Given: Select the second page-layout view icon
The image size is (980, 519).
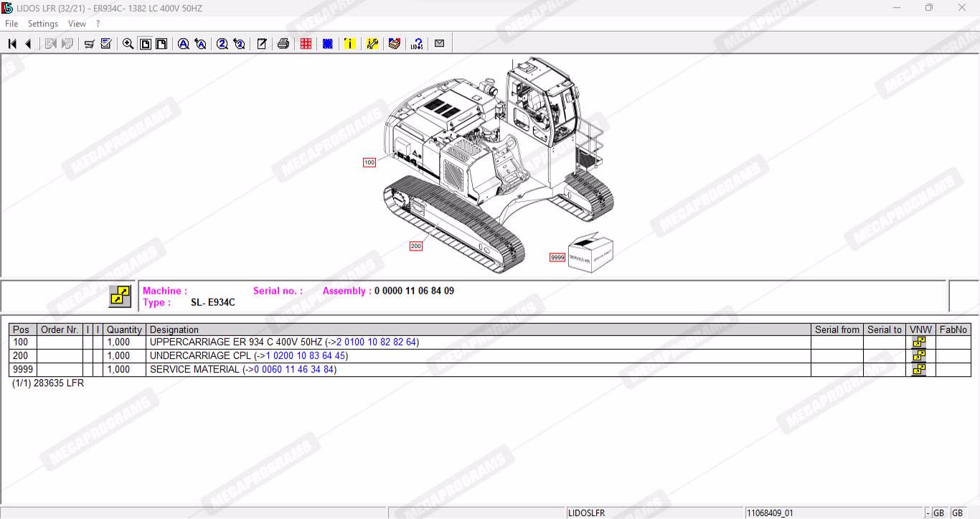Looking at the screenshot, I should 161,44.
